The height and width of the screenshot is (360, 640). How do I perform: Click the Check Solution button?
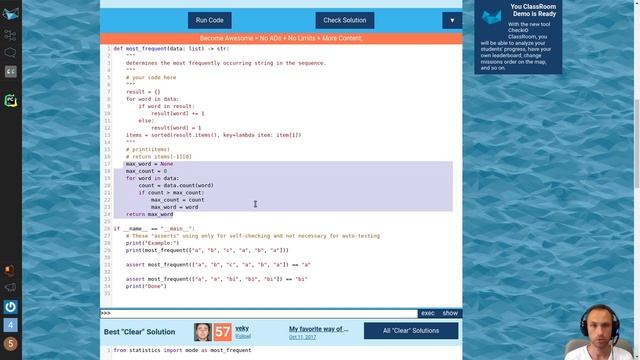pyautogui.click(x=344, y=20)
